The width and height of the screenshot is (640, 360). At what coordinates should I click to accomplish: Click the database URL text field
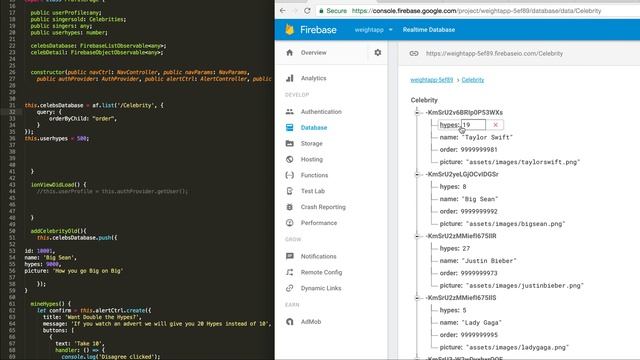[x=494, y=53]
